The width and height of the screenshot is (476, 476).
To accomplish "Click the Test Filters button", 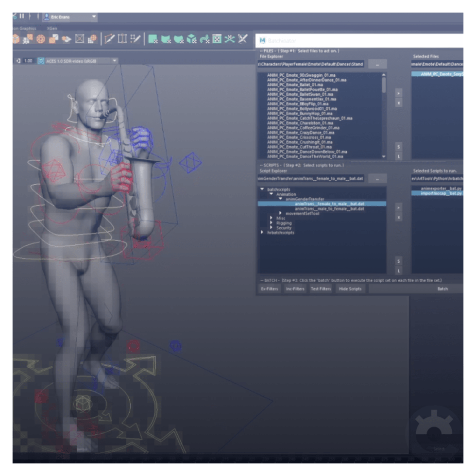I will pos(321,289).
